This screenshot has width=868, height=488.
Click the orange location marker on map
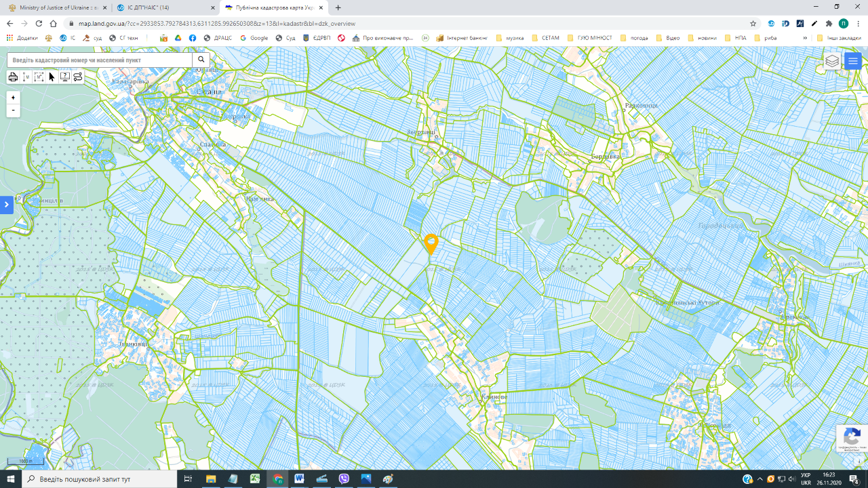(x=431, y=244)
